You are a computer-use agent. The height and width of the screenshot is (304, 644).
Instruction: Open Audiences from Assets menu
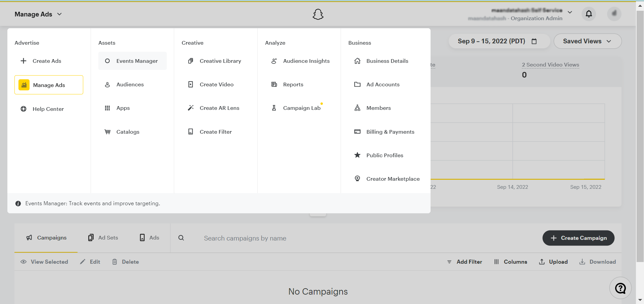coord(133,84)
